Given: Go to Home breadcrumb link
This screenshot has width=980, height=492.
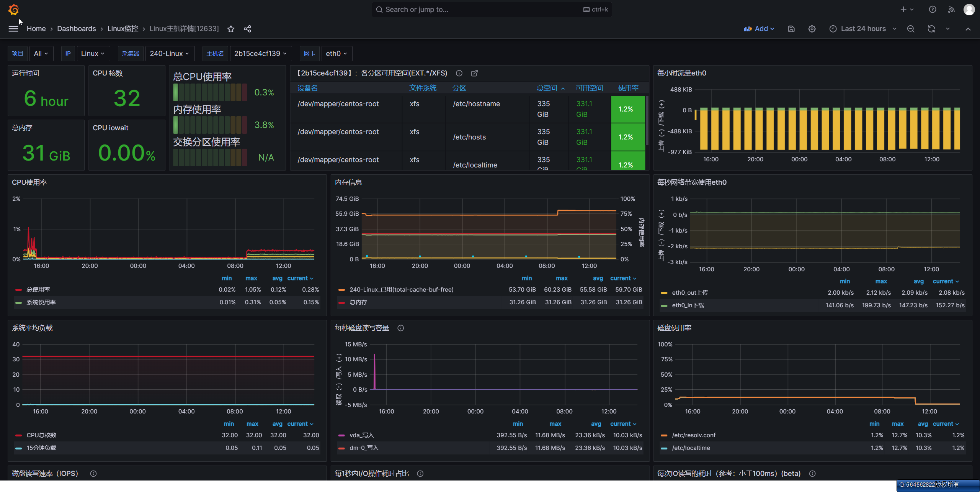Looking at the screenshot, I should pos(36,29).
